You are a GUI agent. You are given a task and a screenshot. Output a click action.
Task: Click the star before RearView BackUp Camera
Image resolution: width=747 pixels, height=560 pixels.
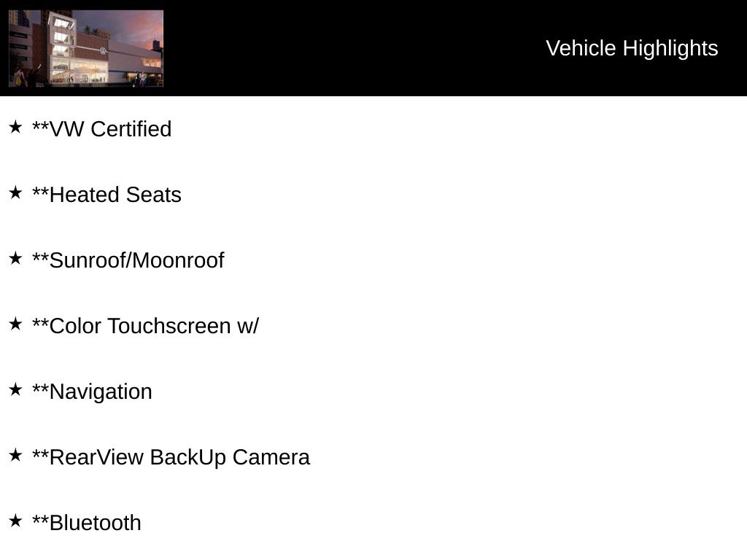(x=15, y=456)
